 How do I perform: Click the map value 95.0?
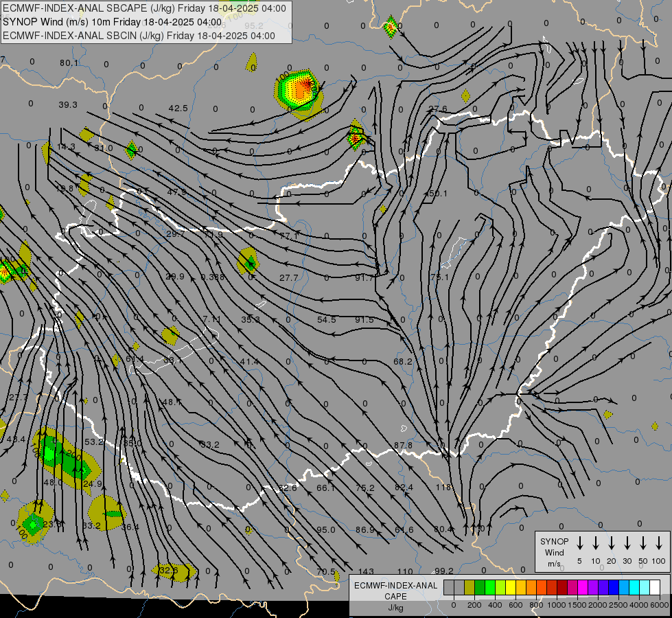(x=326, y=529)
